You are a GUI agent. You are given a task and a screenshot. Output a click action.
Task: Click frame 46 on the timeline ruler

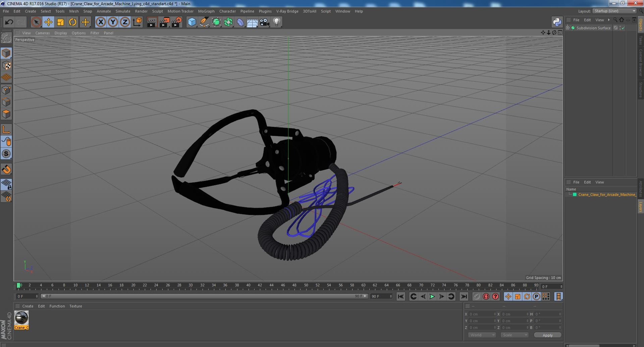pos(283,285)
